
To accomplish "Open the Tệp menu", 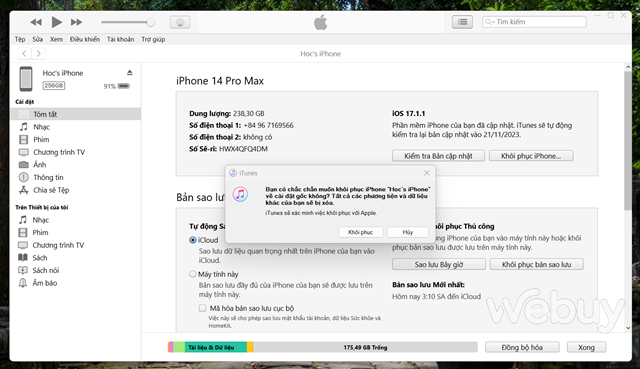I will (x=20, y=39).
